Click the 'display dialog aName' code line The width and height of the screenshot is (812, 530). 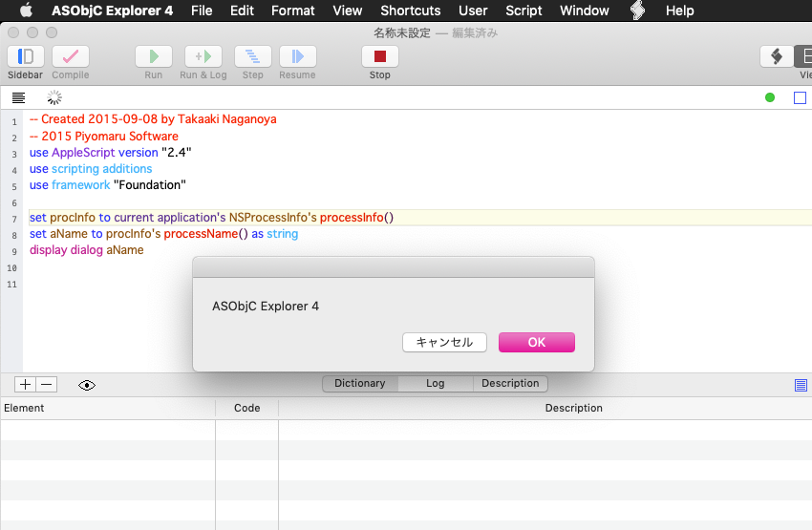(87, 250)
